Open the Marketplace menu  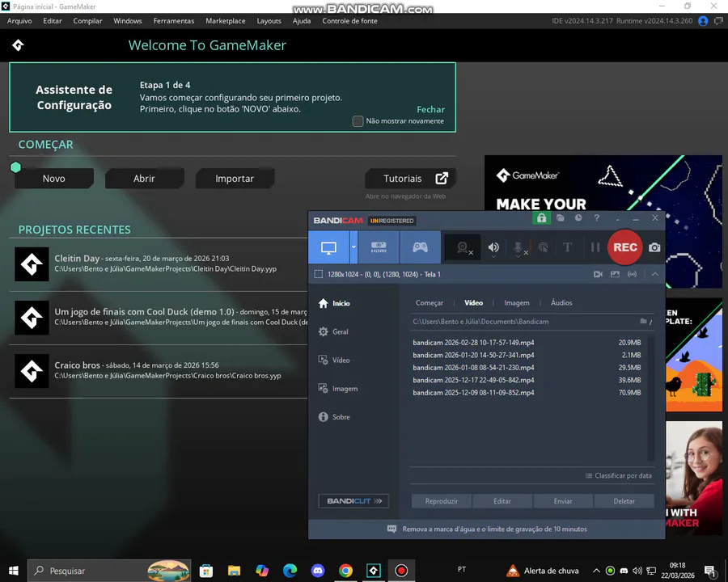[225, 21]
